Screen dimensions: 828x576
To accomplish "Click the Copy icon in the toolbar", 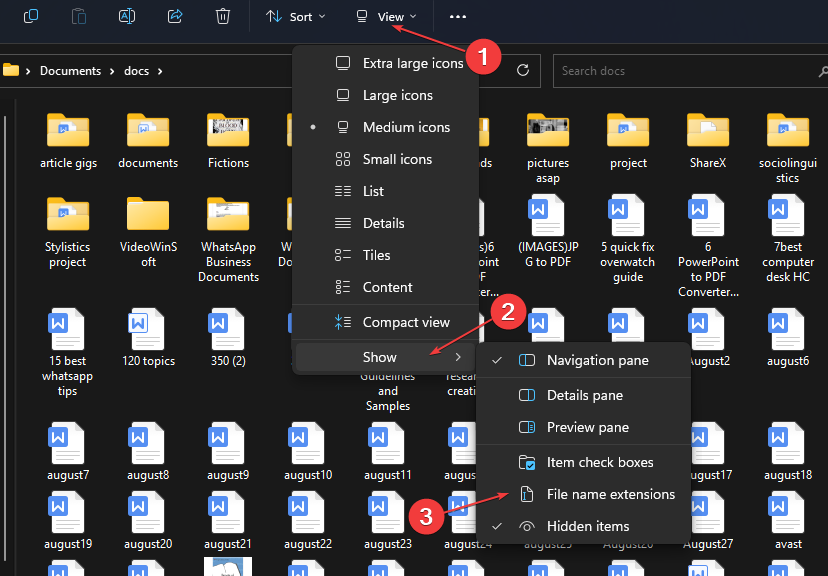I will click(x=30, y=16).
